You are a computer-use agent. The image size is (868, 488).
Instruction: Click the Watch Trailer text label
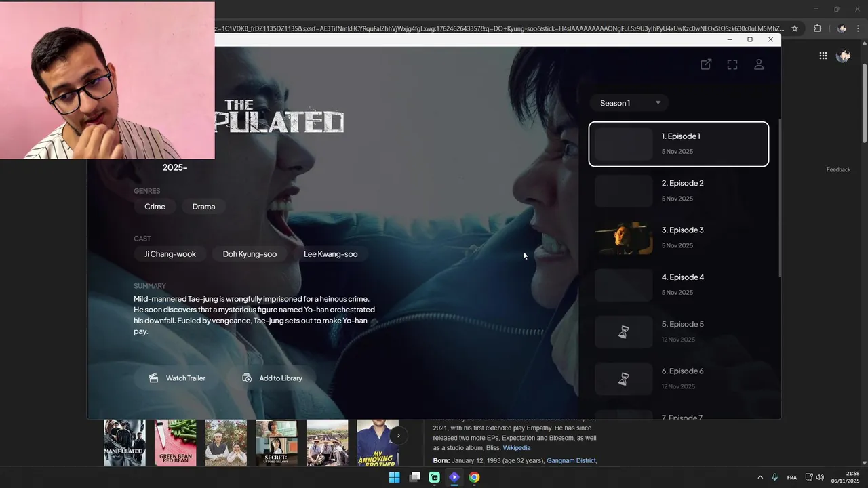pyautogui.click(x=186, y=378)
